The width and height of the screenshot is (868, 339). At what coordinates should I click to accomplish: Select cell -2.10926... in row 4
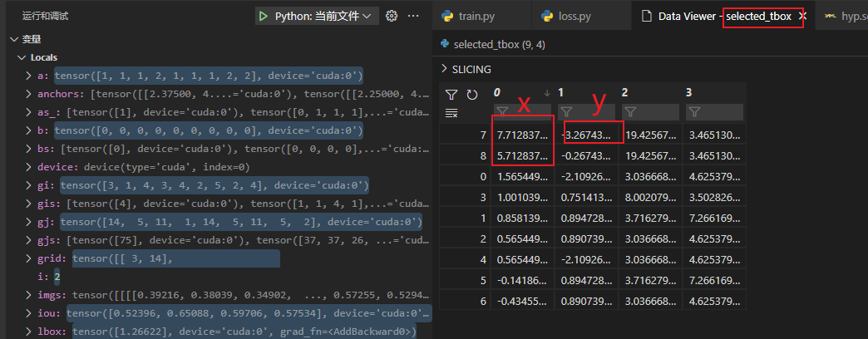[x=586, y=259]
